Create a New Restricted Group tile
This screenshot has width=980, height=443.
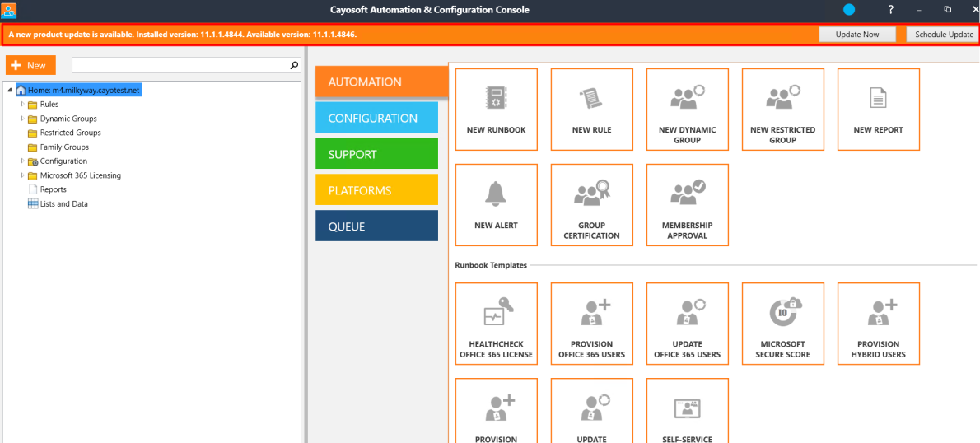783,110
